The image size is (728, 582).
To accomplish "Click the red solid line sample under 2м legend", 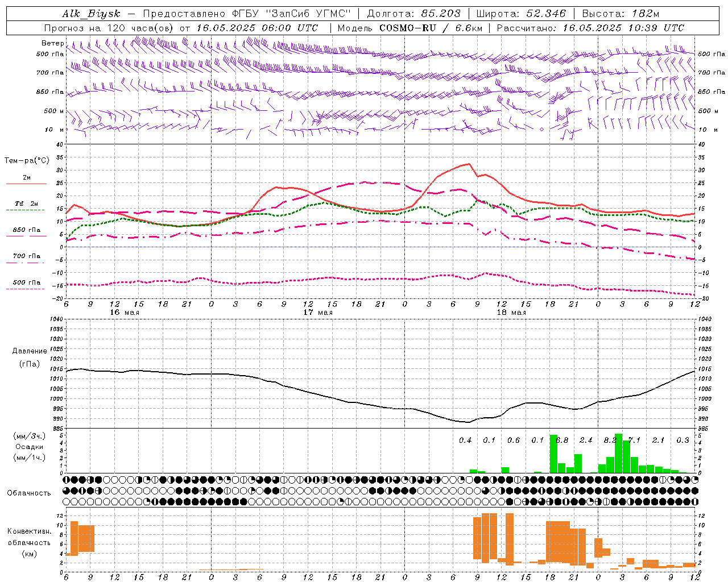I will tap(26, 184).
